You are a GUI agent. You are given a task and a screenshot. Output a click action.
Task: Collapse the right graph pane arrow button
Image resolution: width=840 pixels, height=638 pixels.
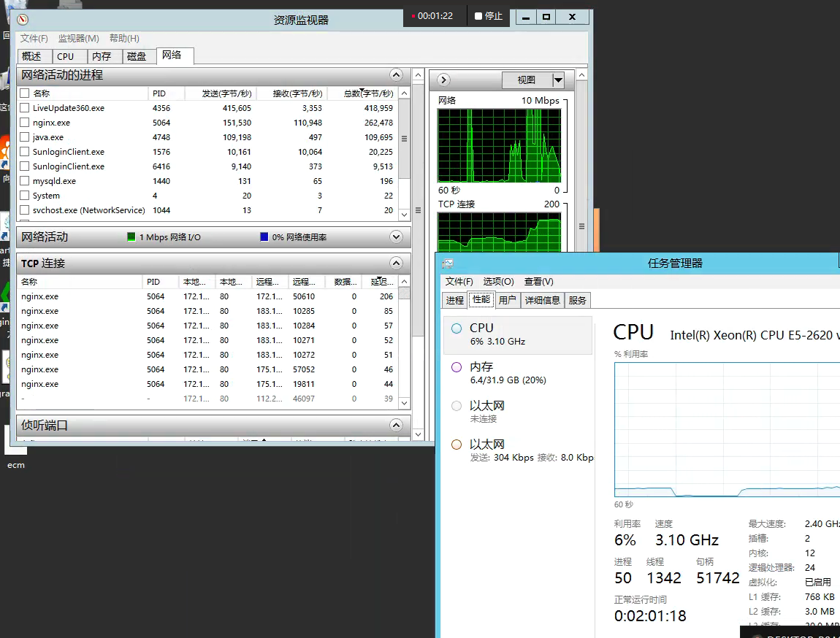(x=443, y=80)
